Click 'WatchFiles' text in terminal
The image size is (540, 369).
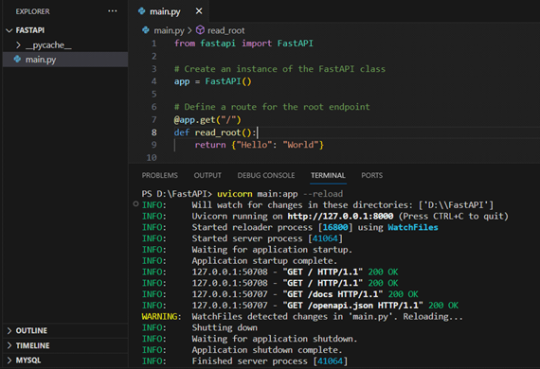pos(413,227)
